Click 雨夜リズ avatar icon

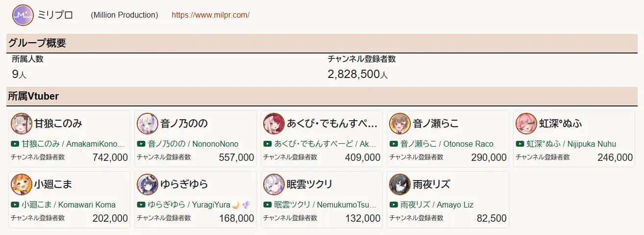pos(400,184)
